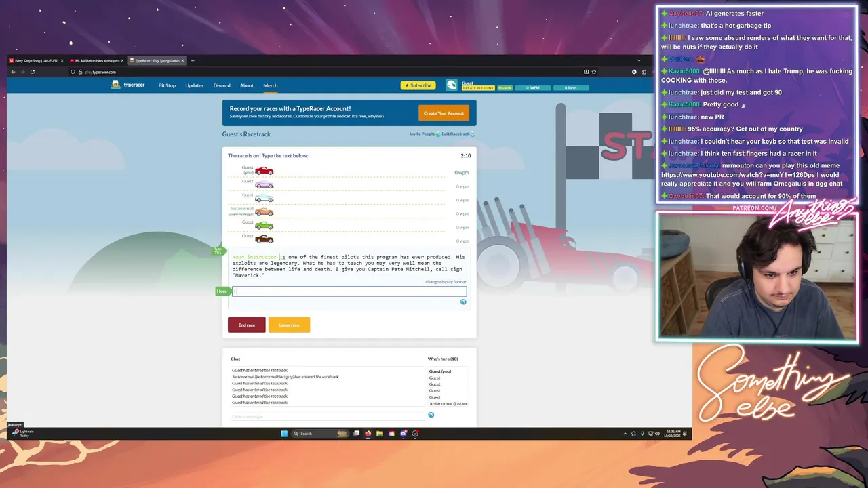Close the TypeRacer browser tab

click(182, 61)
